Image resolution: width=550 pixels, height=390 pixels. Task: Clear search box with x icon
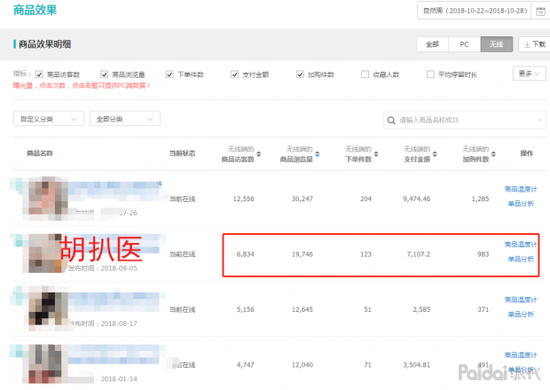[540, 120]
